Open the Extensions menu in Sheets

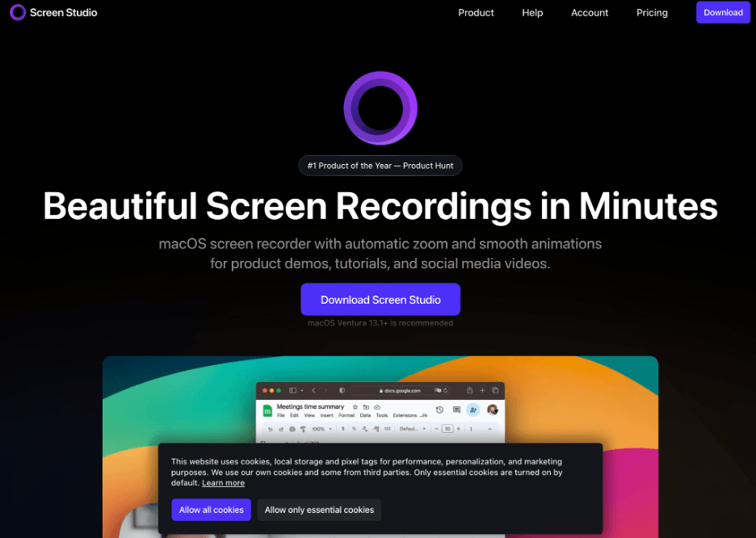(405, 415)
